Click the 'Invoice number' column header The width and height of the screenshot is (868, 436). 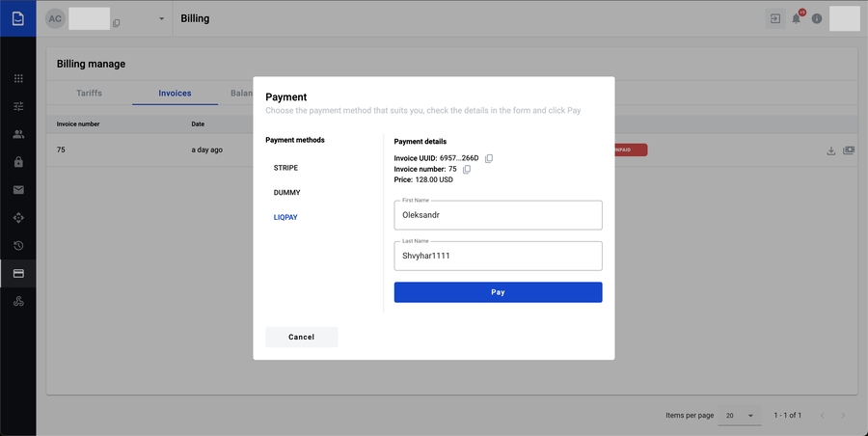78,124
